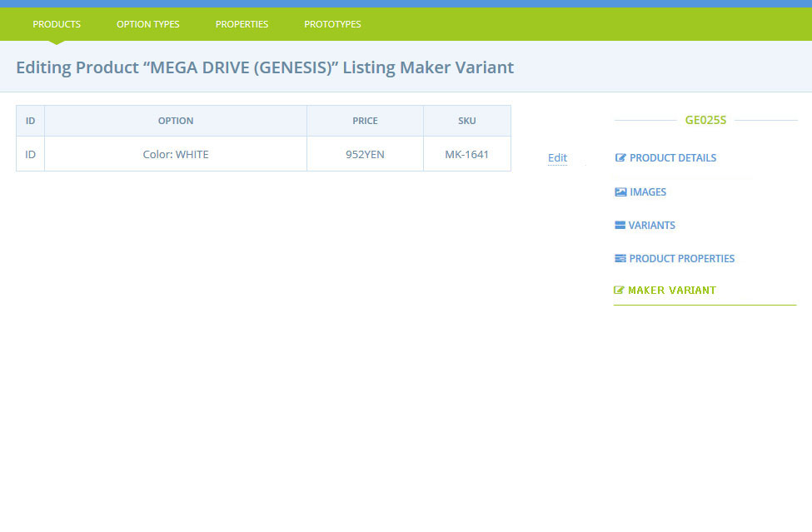Open the Products tab
Image resolution: width=812 pixels, height=532 pixels.
57,24
